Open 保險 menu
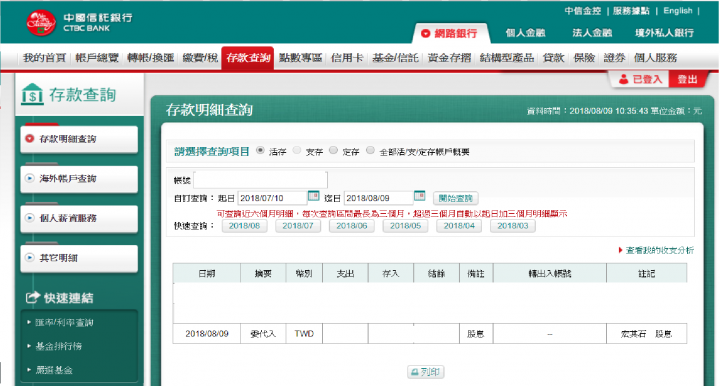This screenshot has height=386, width=720. click(584, 58)
